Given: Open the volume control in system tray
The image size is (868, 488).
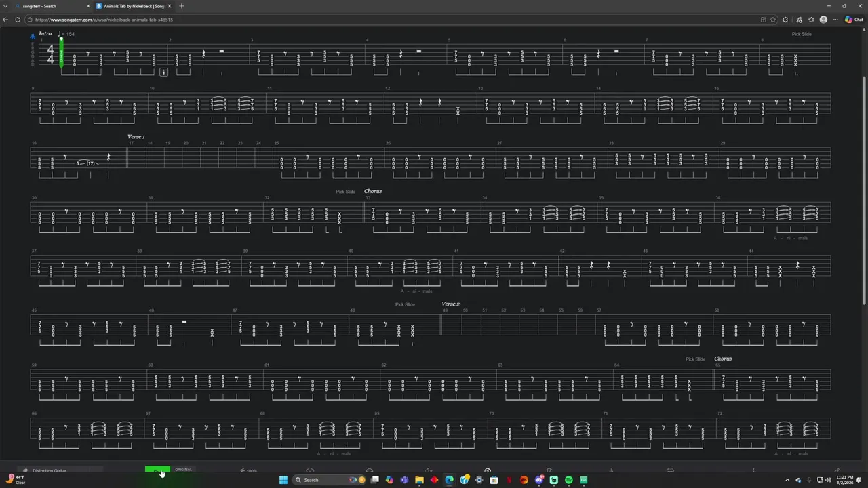Looking at the screenshot, I should click(x=829, y=480).
